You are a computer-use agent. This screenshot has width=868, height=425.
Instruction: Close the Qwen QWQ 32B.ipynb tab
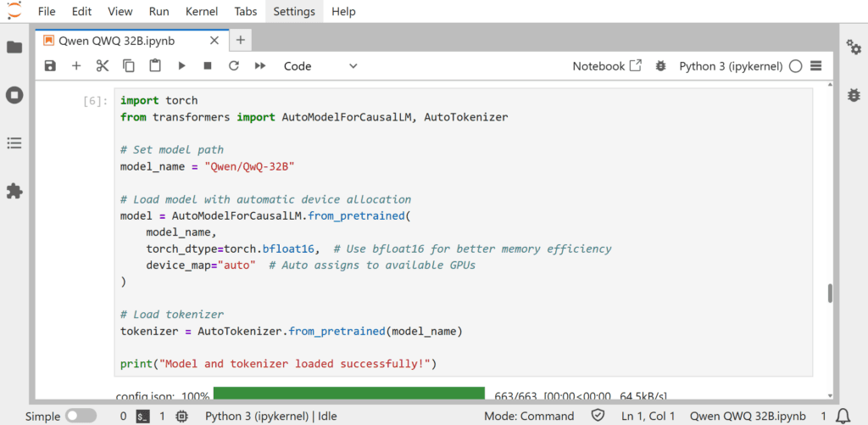(x=214, y=40)
